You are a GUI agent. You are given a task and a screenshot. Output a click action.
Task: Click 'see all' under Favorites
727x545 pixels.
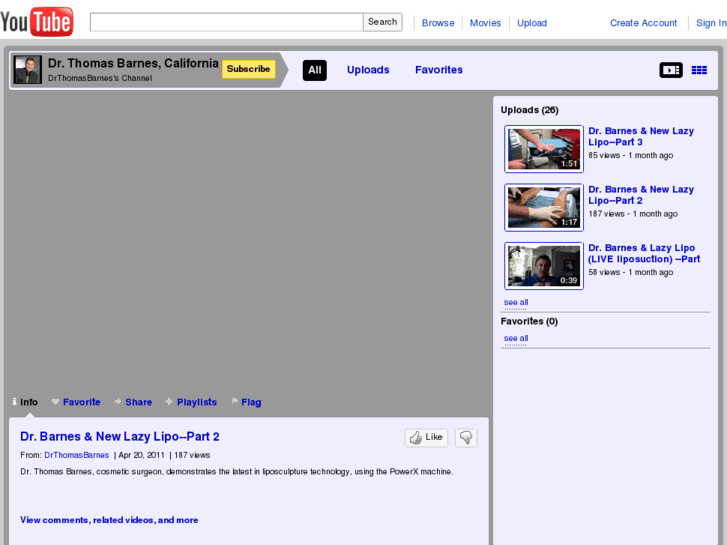pos(516,339)
